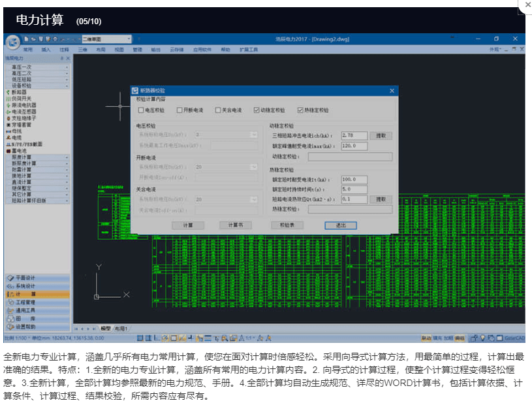Click the Open file icon in quick access toolbar

[33, 39]
